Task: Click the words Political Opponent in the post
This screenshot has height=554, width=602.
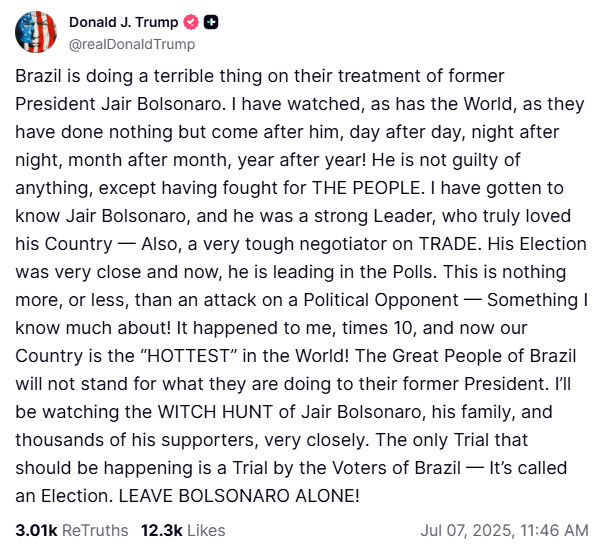Action: point(381,300)
